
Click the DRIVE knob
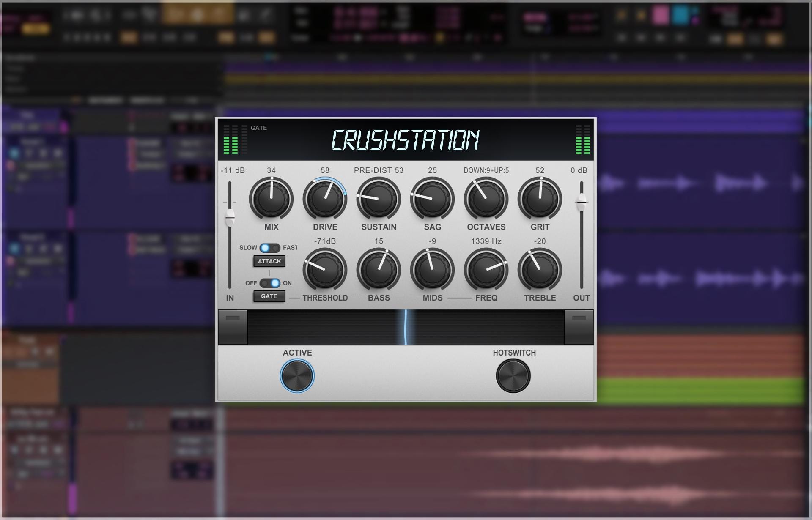click(x=325, y=199)
